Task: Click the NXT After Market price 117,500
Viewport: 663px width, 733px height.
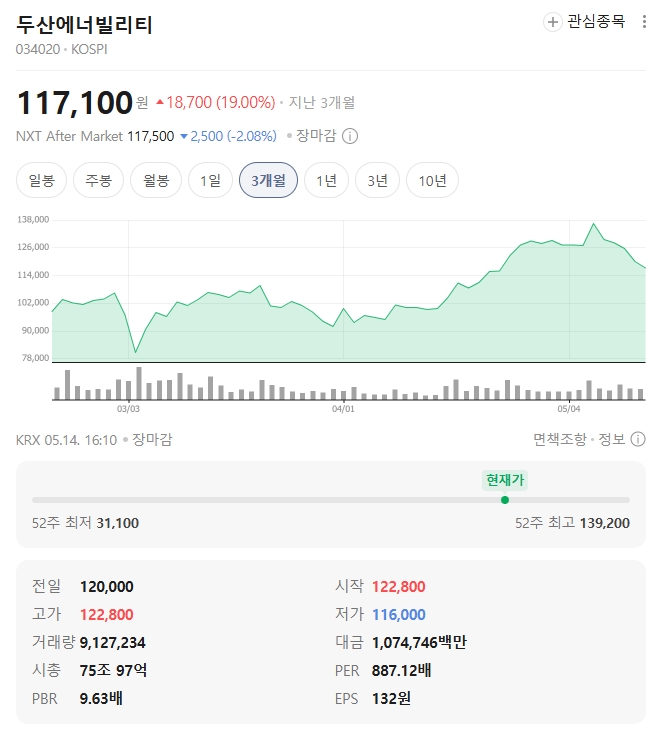Action: 151,137
